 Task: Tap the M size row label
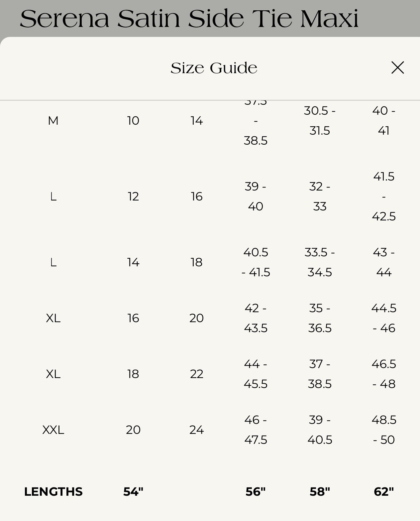click(53, 121)
